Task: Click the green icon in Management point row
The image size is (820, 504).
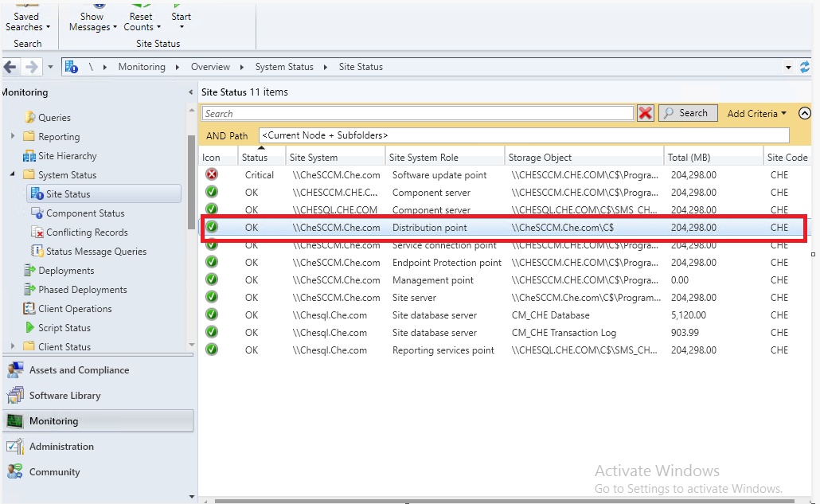Action: pyautogui.click(x=211, y=279)
